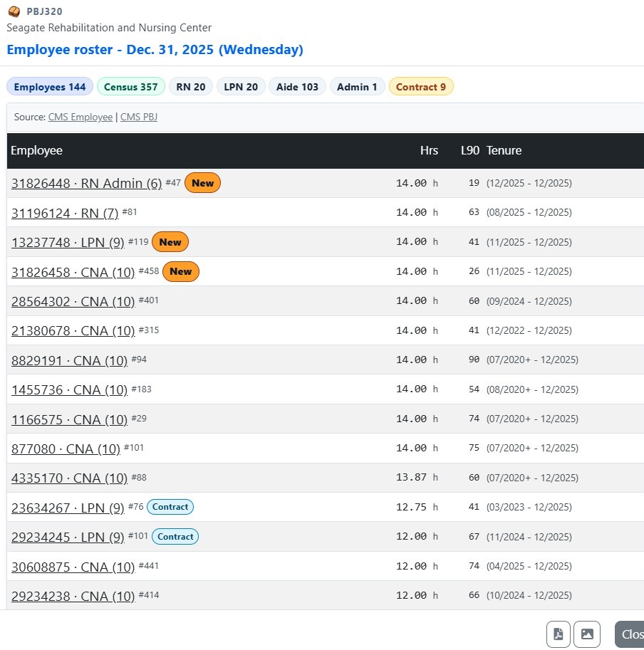Open employee 31826458 CNA link
This screenshot has height=650, width=644.
pyautogui.click(x=73, y=273)
